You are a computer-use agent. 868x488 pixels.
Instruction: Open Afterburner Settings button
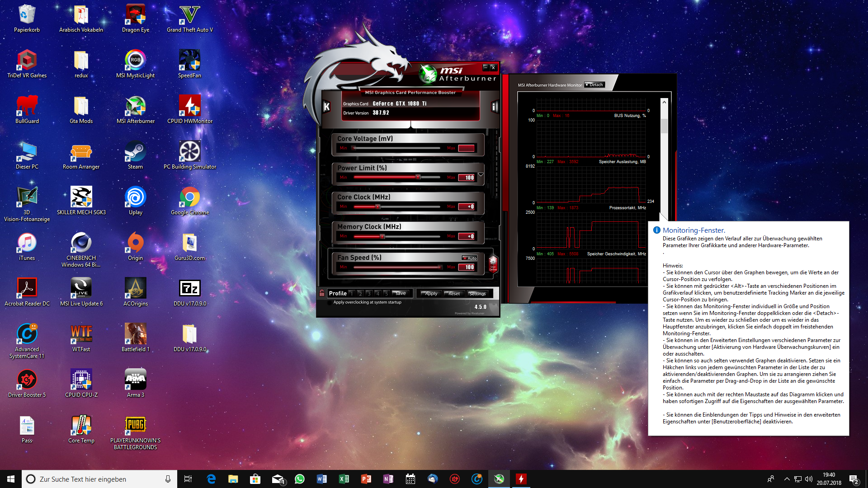(x=477, y=294)
